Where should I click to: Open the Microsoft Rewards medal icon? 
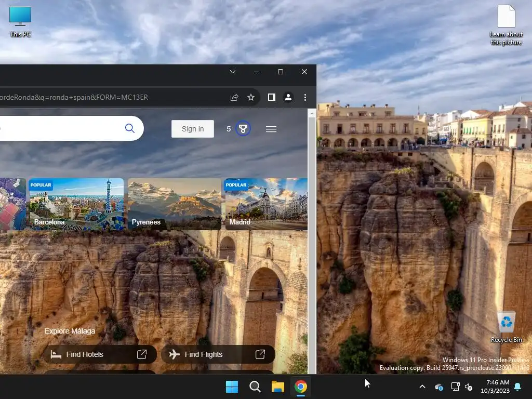click(x=243, y=129)
